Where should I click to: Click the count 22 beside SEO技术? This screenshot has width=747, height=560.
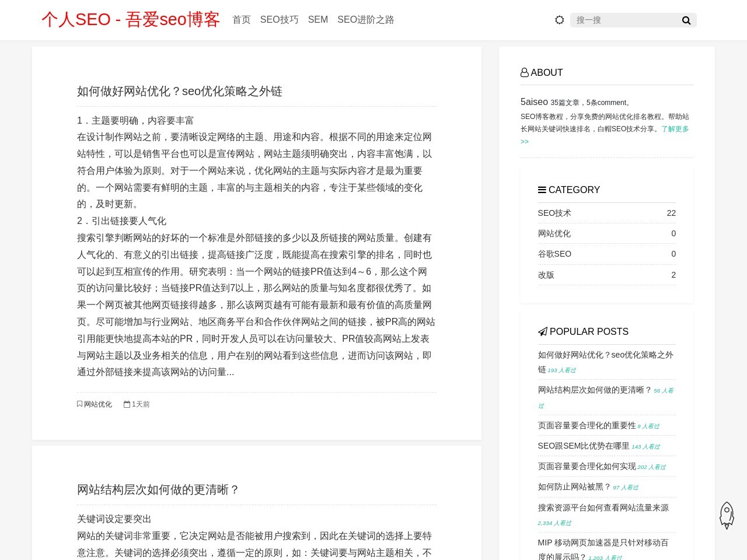[x=671, y=213]
